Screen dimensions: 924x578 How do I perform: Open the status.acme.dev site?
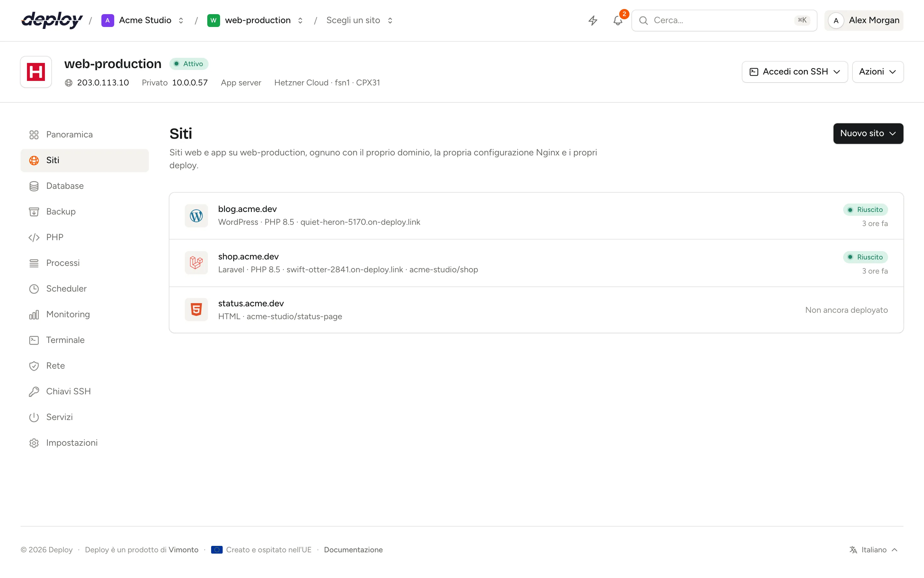point(536,310)
